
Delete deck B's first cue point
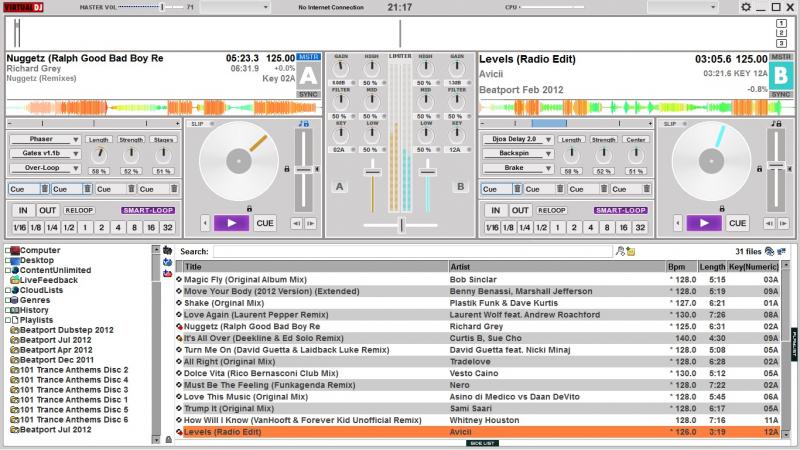pyautogui.click(x=517, y=189)
